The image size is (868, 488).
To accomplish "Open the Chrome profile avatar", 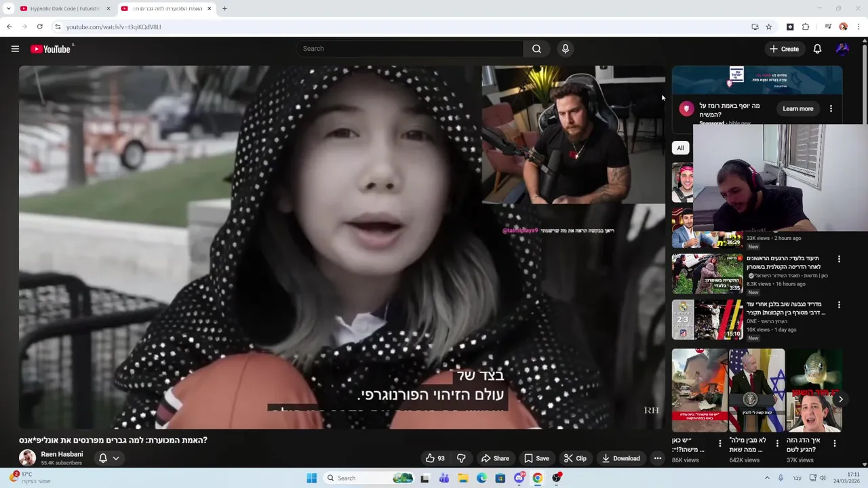I will pos(844,27).
